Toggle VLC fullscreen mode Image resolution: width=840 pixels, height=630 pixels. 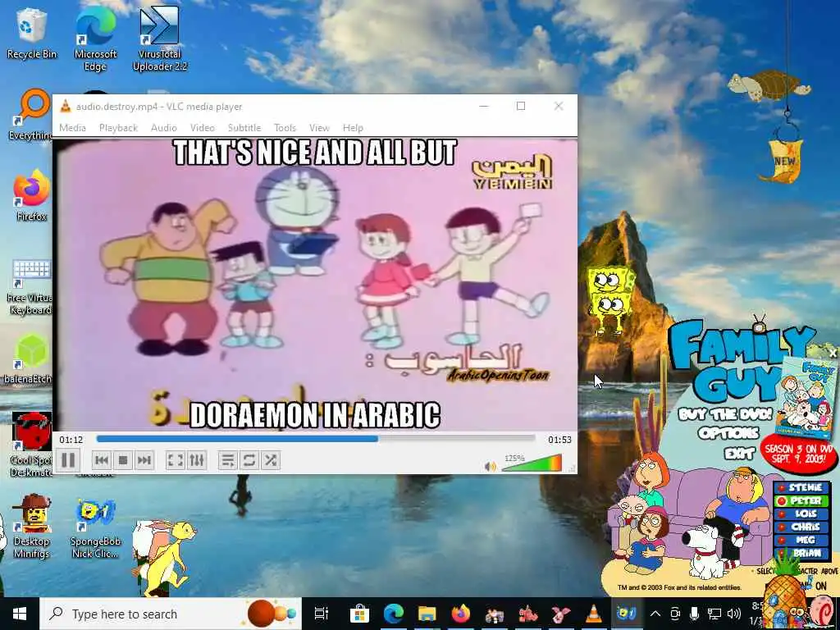pos(176,460)
